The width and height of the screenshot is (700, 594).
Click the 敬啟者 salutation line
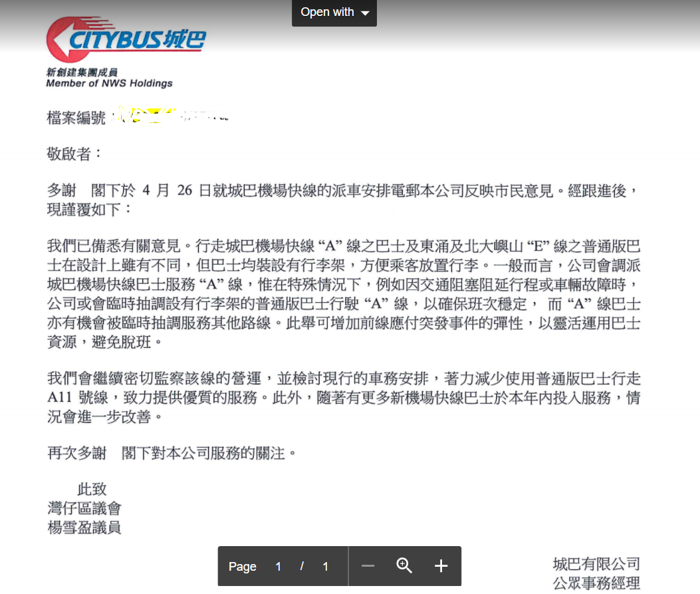tap(75, 154)
